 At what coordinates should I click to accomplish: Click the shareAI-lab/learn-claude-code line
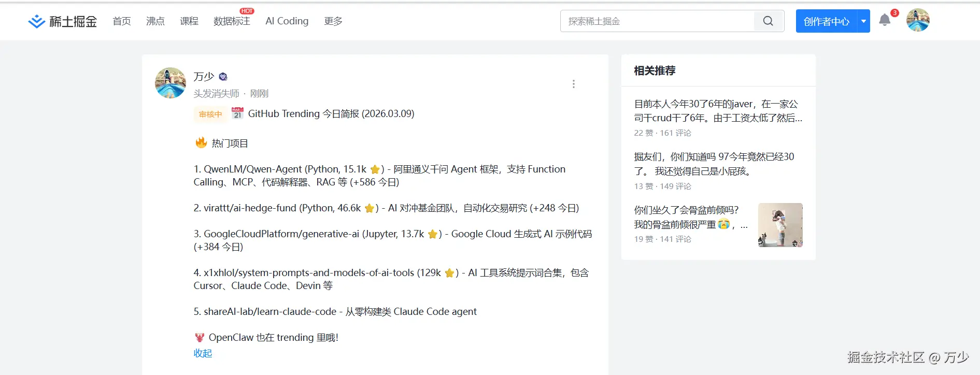tap(335, 312)
